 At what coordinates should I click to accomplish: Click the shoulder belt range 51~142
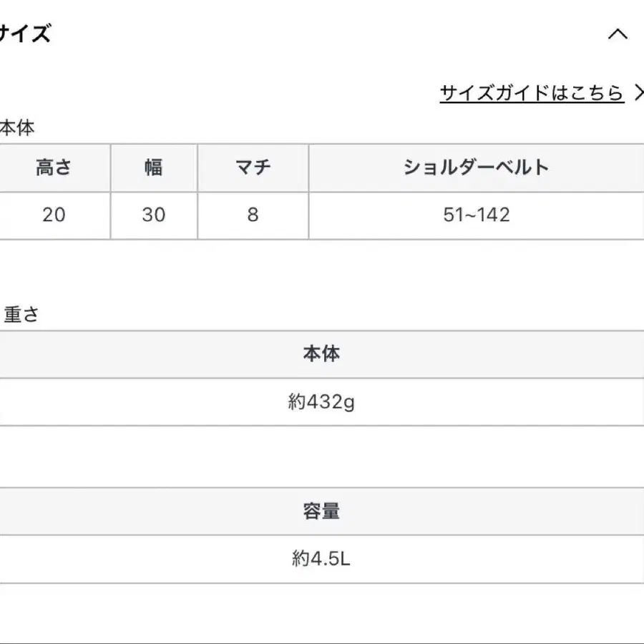coord(477,215)
